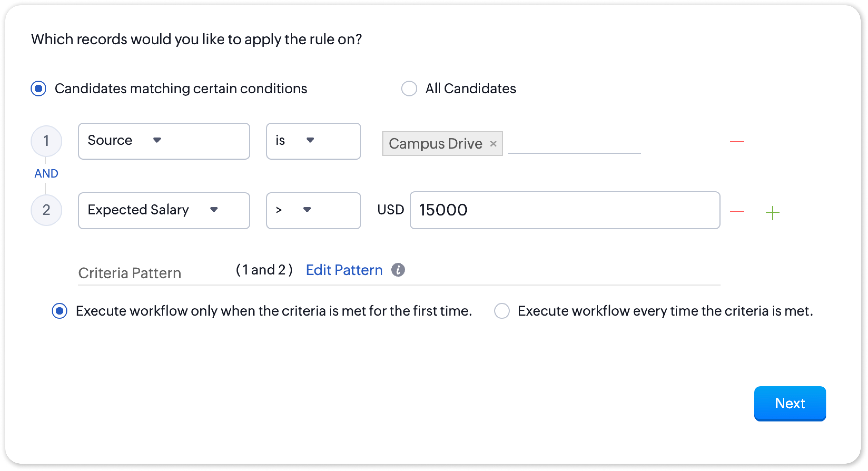Remove the Source condition row
Screen dimensions: 868x471
point(736,141)
